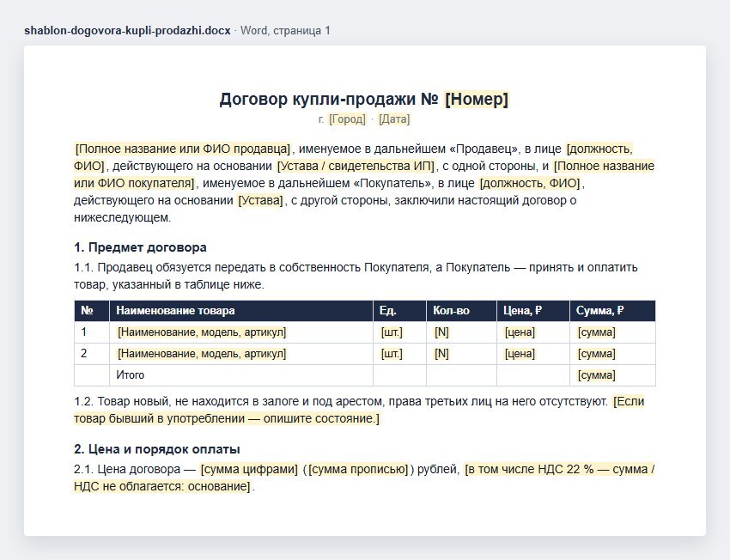Click the [Устава / свидетельства ИП] placeholder
This screenshot has width=730, height=560.
tap(356, 166)
